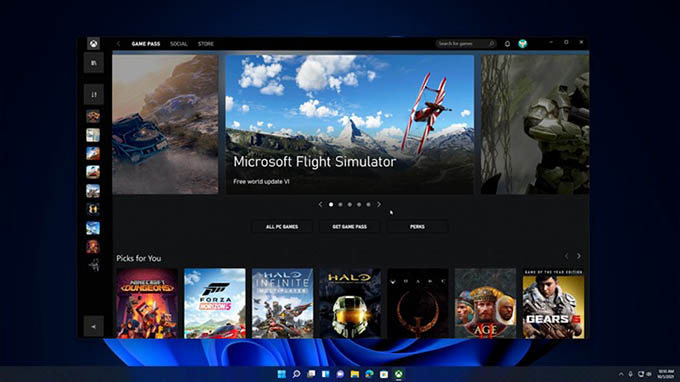The width and height of the screenshot is (680, 382).
Task: Switch to the Game Pass tab
Action: pyautogui.click(x=146, y=44)
